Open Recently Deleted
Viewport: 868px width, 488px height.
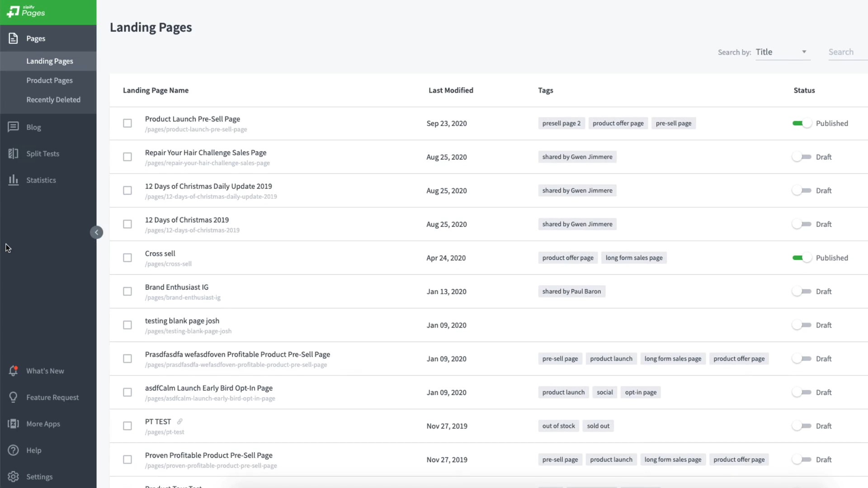coord(53,99)
